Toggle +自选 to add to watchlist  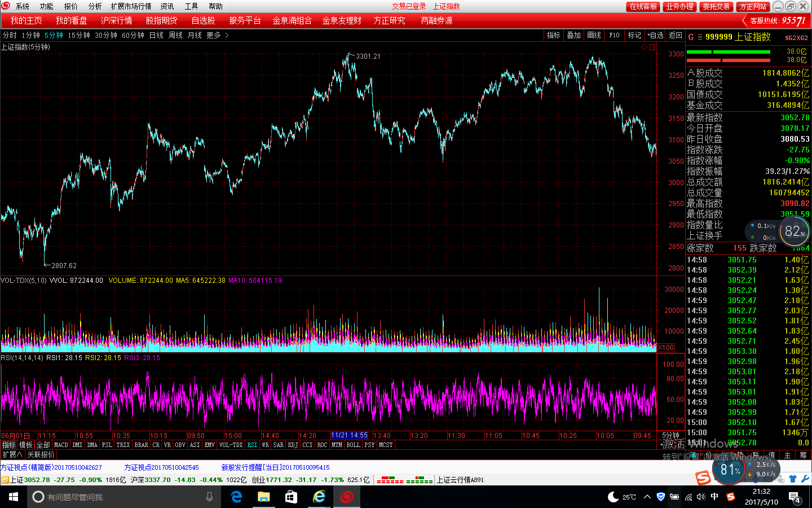(655, 35)
